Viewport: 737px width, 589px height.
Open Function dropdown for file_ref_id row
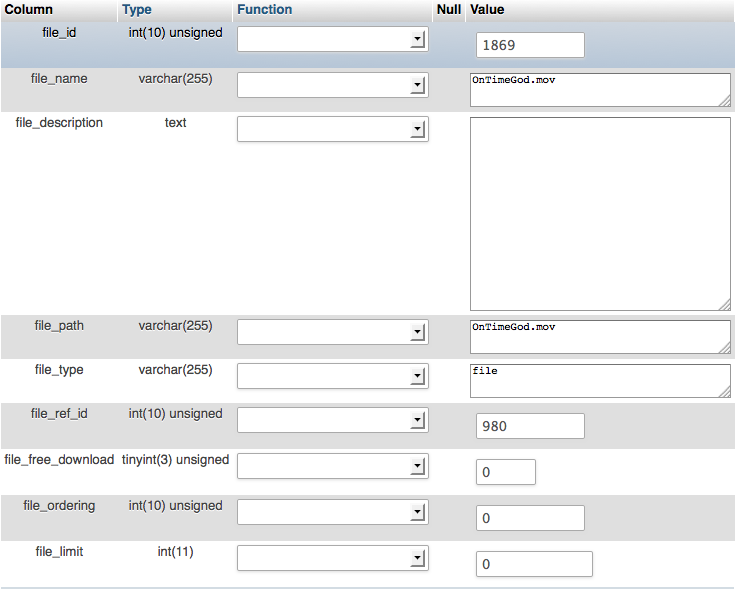333,420
